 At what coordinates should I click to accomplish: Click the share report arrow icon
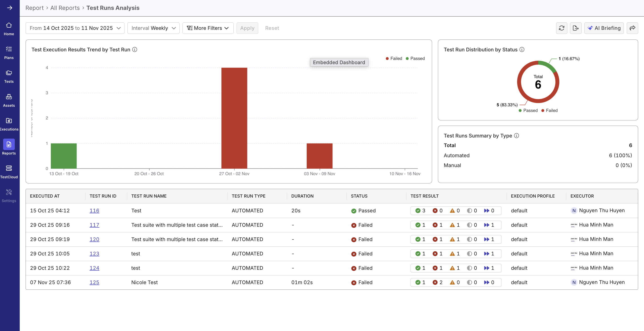tap(633, 28)
